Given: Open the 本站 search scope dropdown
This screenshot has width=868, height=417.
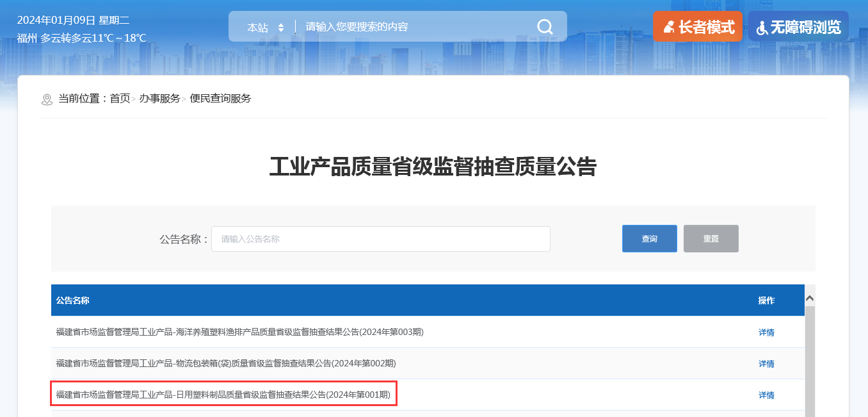Looking at the screenshot, I should pos(266,28).
